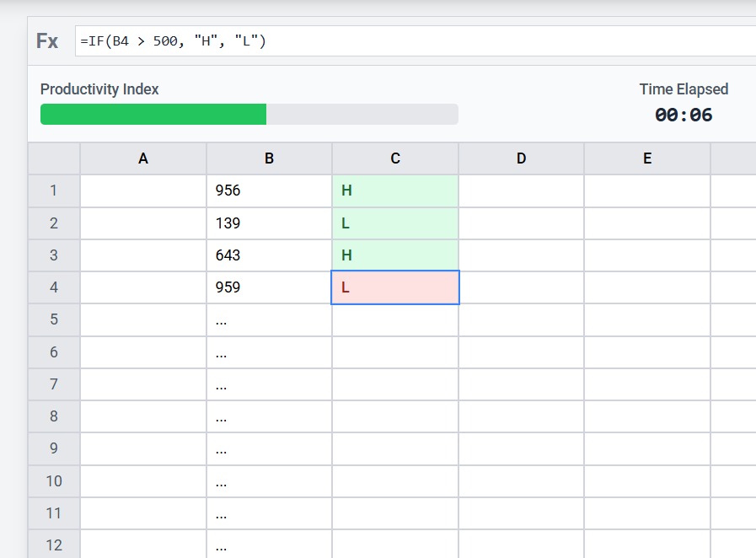Select row 1 header
756x558 pixels.
(54, 190)
